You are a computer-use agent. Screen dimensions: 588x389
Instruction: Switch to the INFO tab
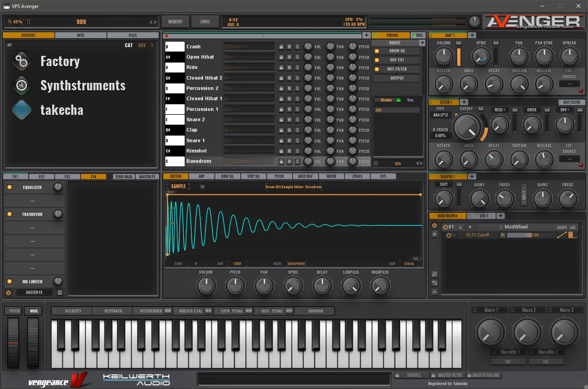(80, 35)
